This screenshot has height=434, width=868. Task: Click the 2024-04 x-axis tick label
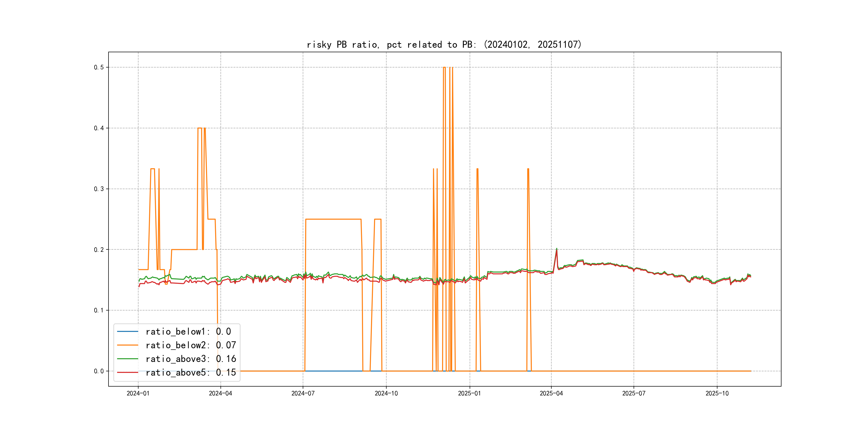click(220, 393)
